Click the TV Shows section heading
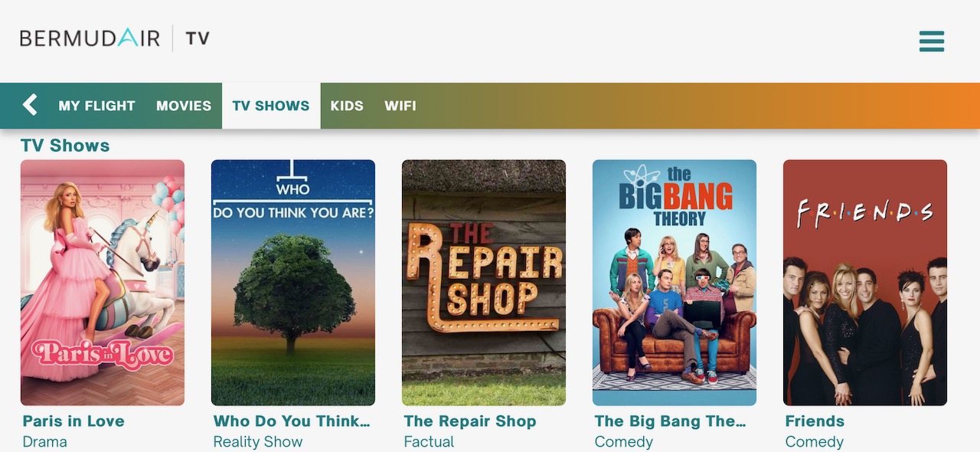Viewport: 980px width, 452px height. point(65,146)
